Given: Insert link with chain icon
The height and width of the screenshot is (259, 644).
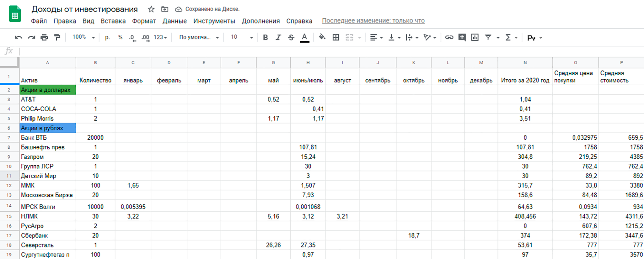Looking at the screenshot, I should pyautogui.click(x=449, y=37).
